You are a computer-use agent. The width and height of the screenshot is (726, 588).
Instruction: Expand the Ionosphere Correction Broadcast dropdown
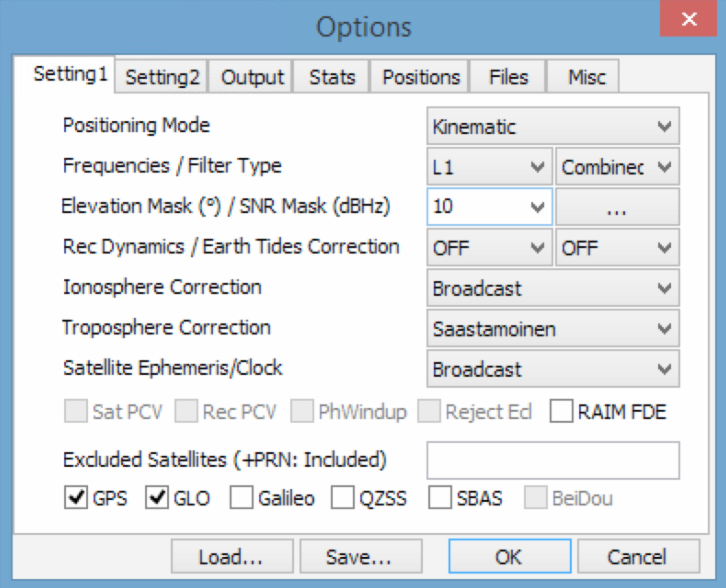pos(553,288)
